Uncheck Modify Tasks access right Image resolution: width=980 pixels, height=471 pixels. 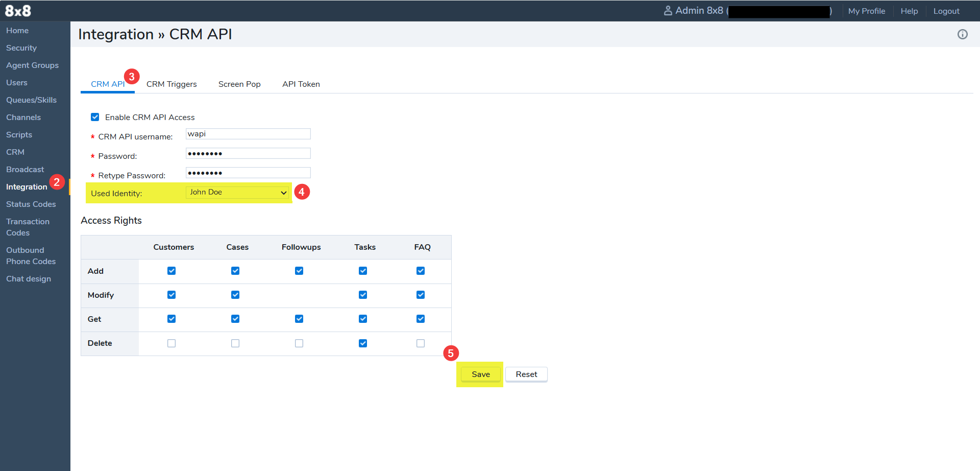pyautogui.click(x=363, y=295)
